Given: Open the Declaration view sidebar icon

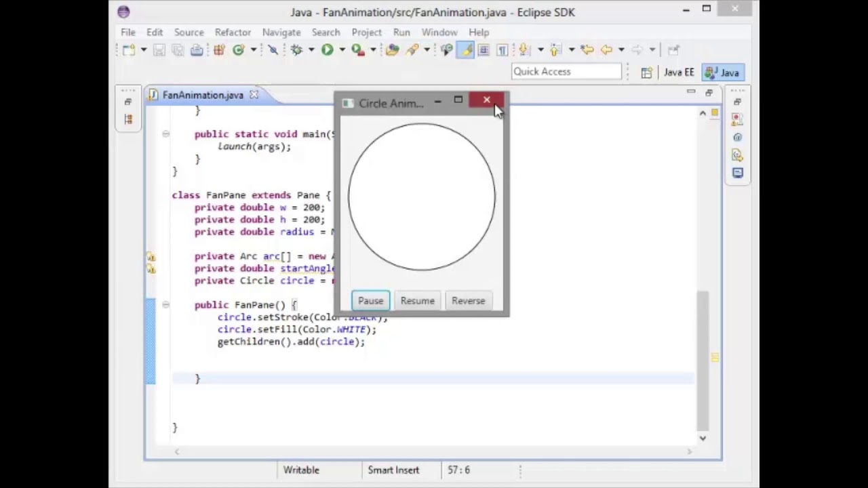Looking at the screenshot, I should pos(737,155).
